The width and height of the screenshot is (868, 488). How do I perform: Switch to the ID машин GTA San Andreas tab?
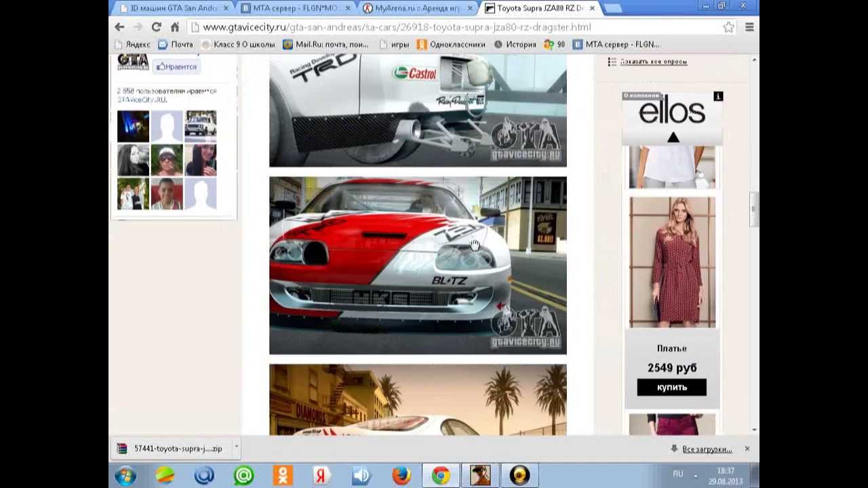pyautogui.click(x=174, y=8)
